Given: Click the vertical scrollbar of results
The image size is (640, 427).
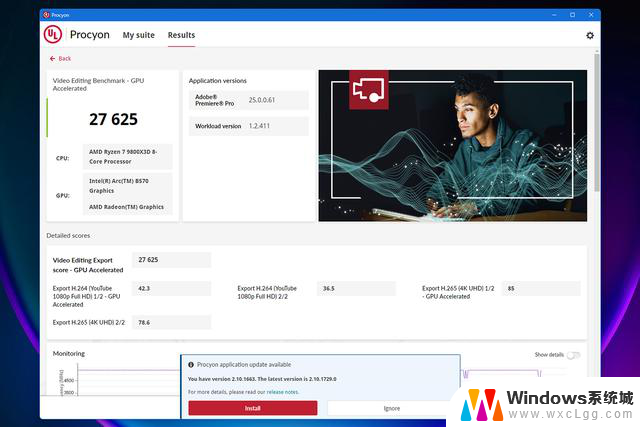Looking at the screenshot, I should point(597,122).
